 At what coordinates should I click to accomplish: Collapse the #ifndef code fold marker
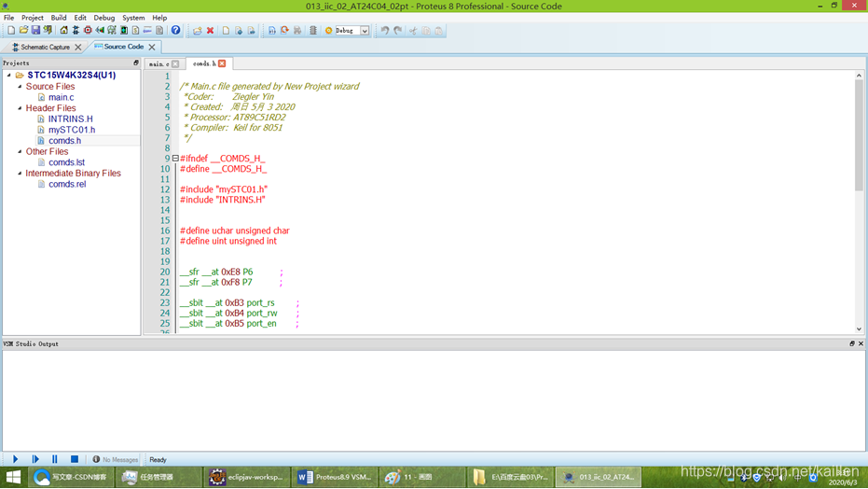click(x=175, y=159)
